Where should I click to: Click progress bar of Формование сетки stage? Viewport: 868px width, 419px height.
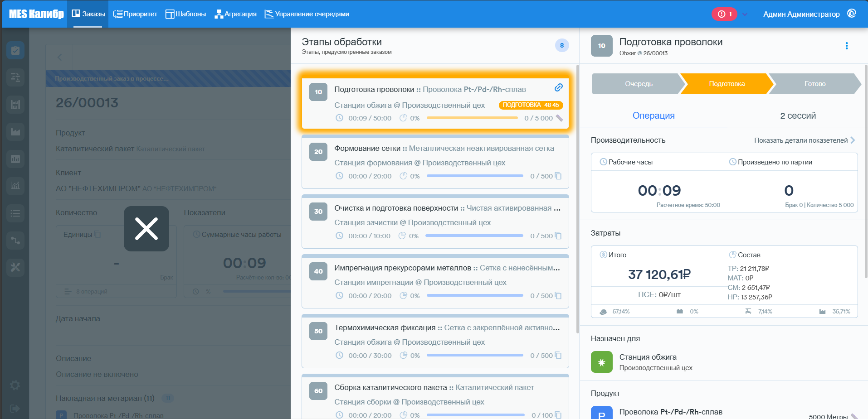tap(475, 176)
